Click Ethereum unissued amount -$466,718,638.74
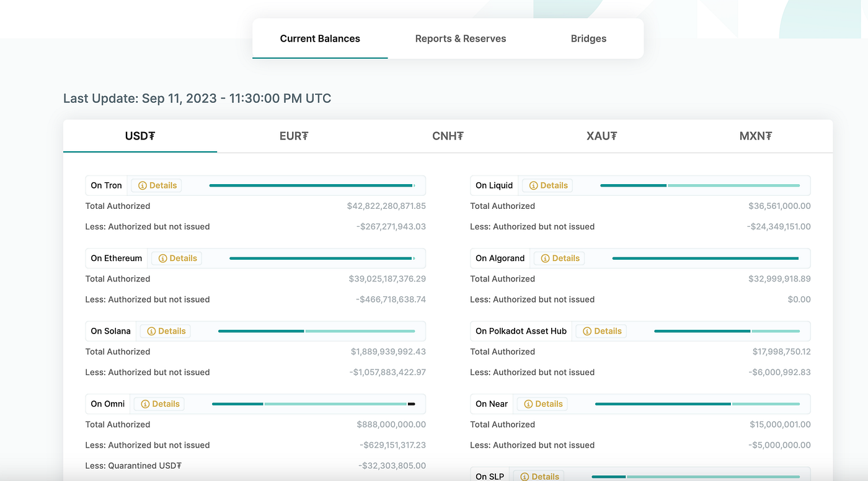 391,299
